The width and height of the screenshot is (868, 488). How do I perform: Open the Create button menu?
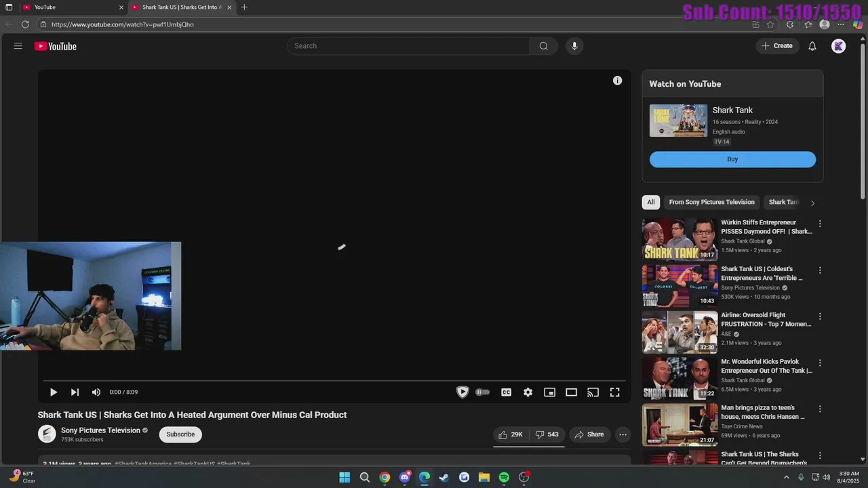click(x=777, y=46)
